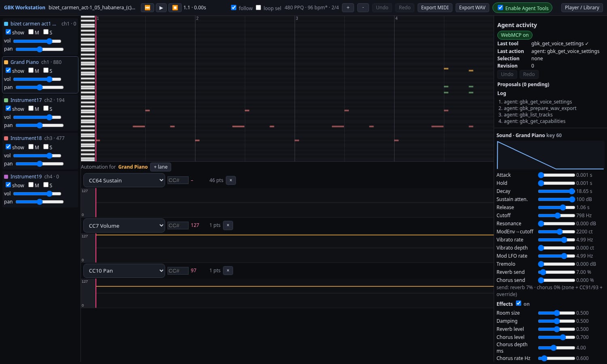
Task: Adjust the Chorus level slider
Action: coord(556,337)
